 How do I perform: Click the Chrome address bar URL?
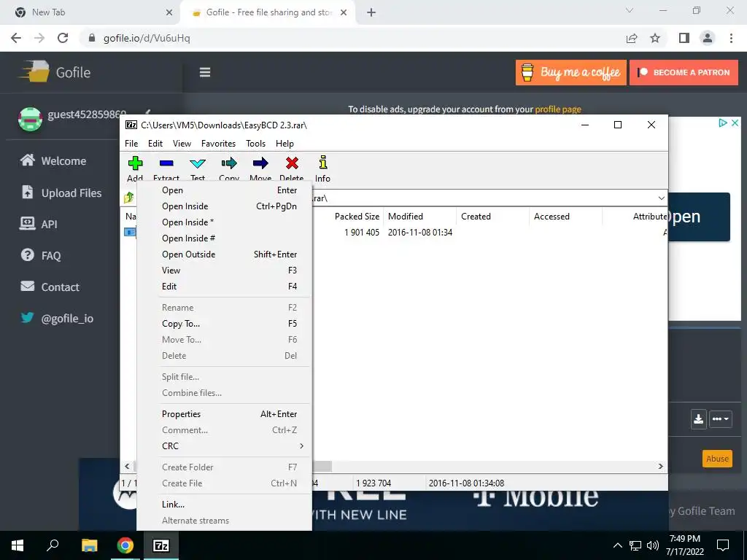click(x=147, y=38)
